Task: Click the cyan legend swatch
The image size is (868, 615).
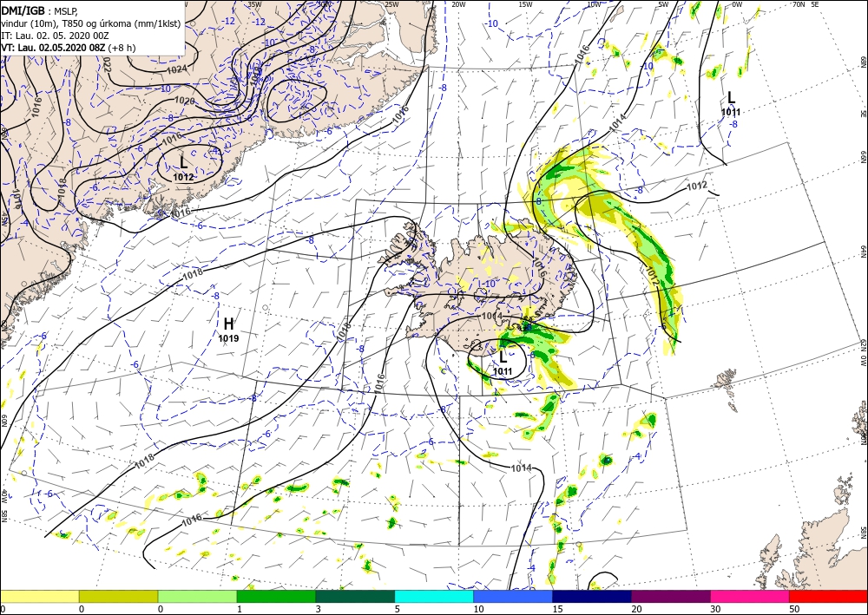Action: pos(434,596)
